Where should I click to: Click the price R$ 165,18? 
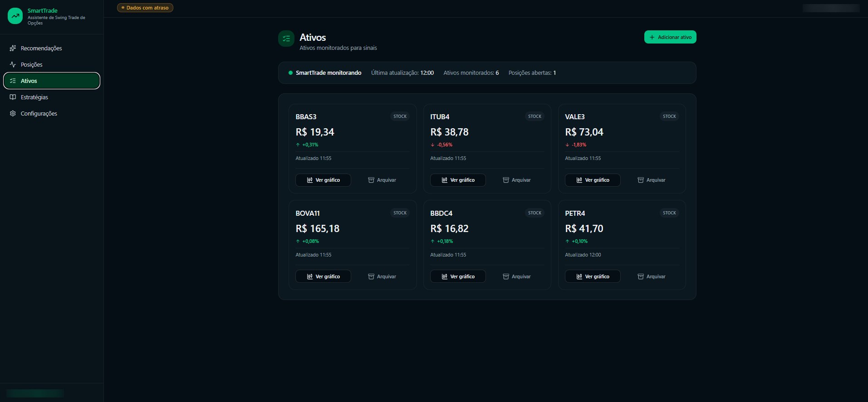coord(318,228)
